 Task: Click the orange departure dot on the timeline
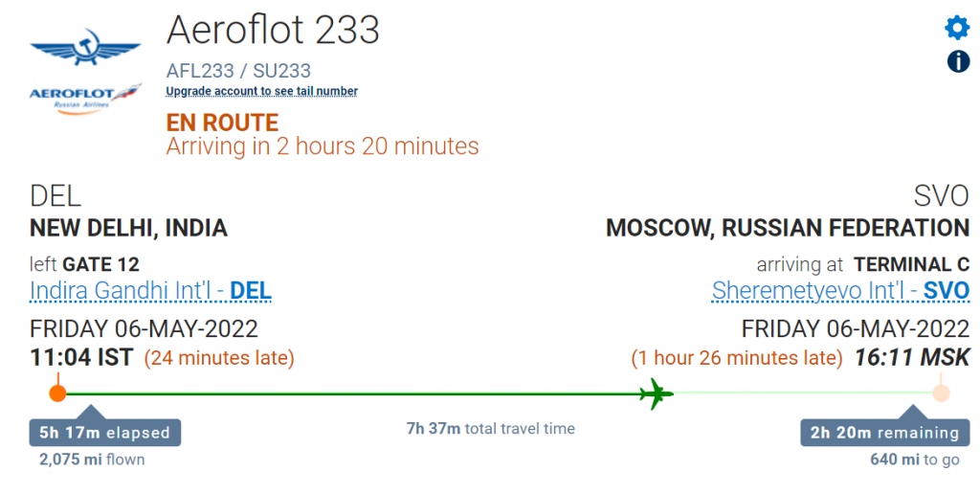click(x=57, y=393)
